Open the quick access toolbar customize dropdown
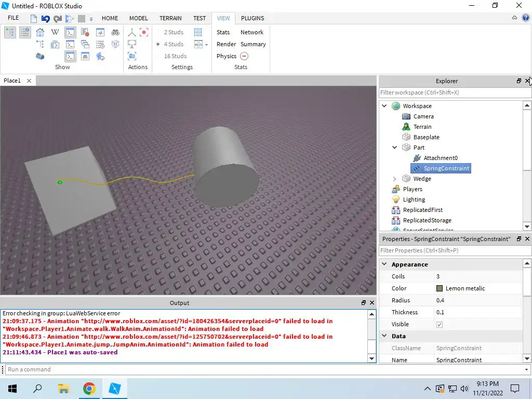This screenshot has height=399, width=532. tap(91, 19)
